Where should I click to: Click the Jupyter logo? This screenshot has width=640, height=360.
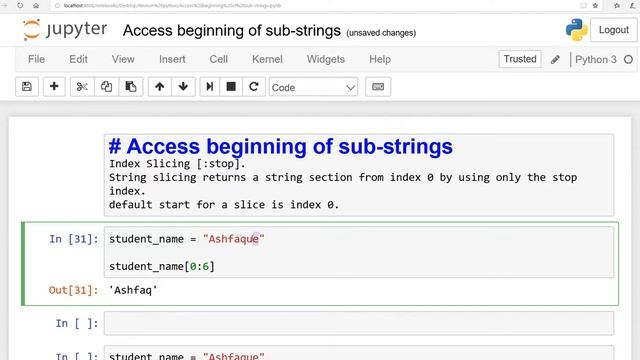coord(65,30)
